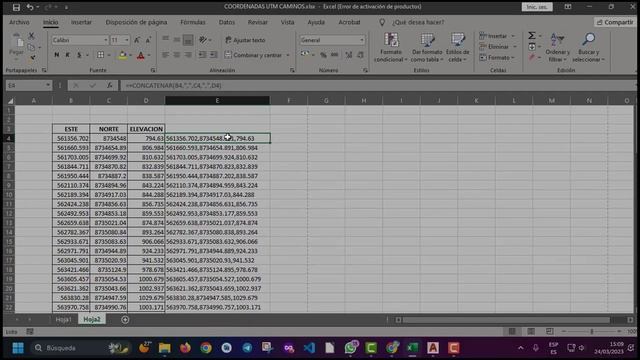Switch to the Hoja1 sheet tab

pyautogui.click(x=63, y=320)
